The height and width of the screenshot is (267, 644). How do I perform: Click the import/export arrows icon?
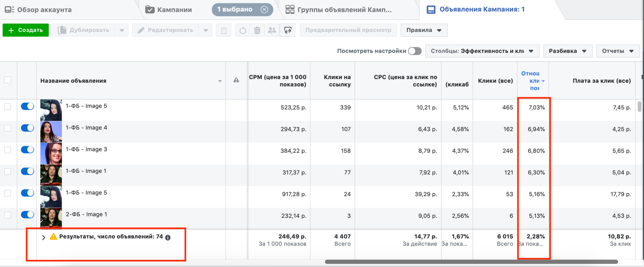(x=288, y=30)
